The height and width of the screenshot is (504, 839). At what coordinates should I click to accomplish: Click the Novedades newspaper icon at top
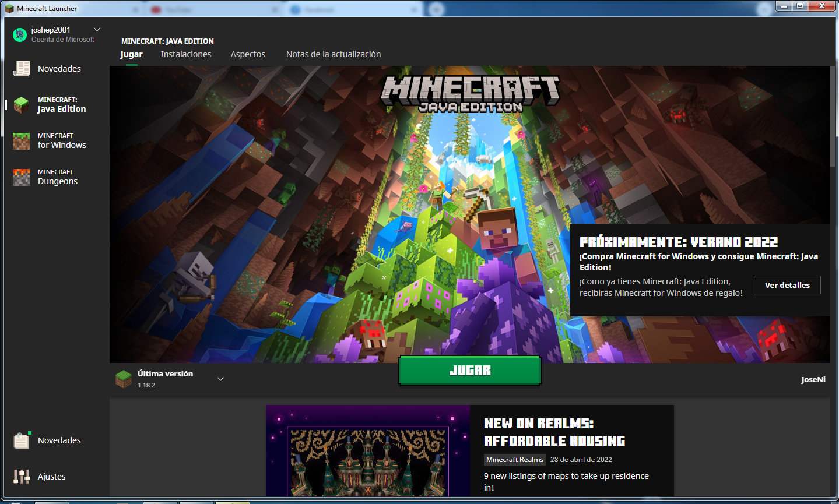[22, 68]
